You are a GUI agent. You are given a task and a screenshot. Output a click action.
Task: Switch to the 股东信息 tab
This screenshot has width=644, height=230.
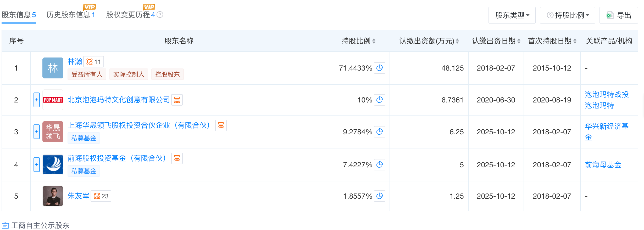[x=19, y=15]
